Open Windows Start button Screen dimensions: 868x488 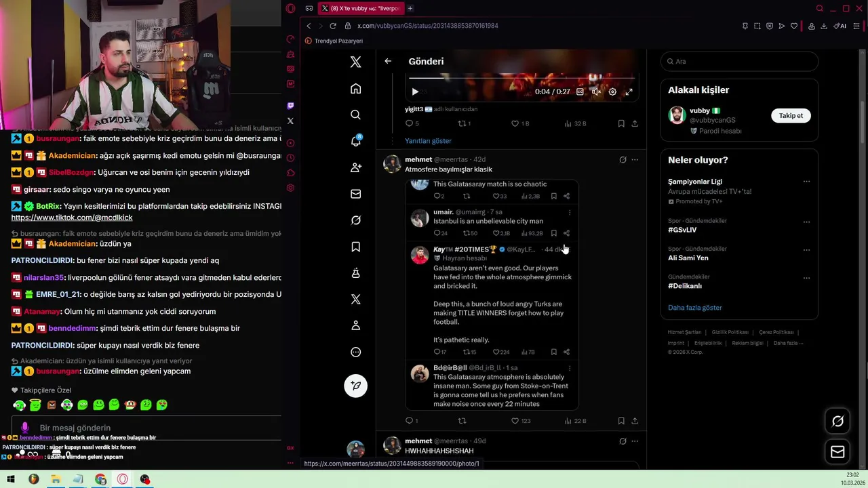tap(11, 479)
